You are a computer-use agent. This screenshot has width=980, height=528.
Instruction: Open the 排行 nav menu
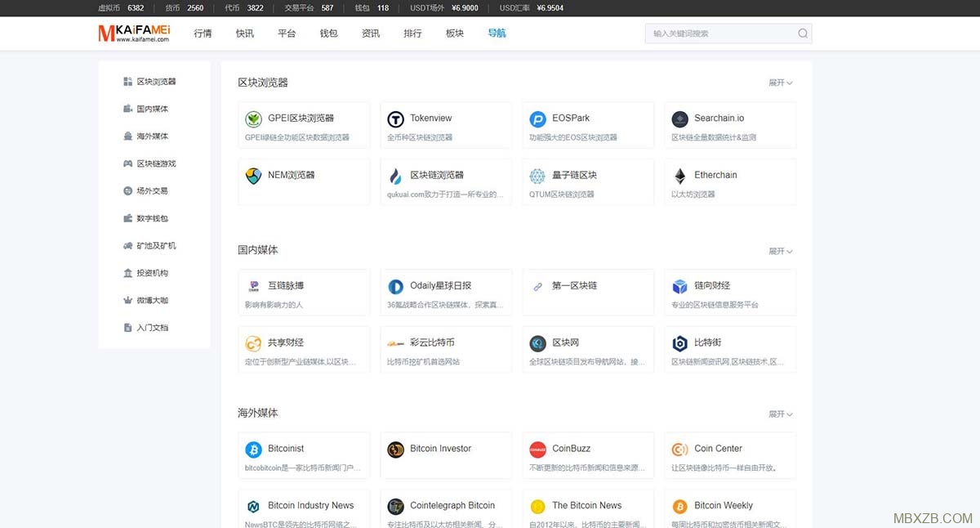(x=412, y=34)
